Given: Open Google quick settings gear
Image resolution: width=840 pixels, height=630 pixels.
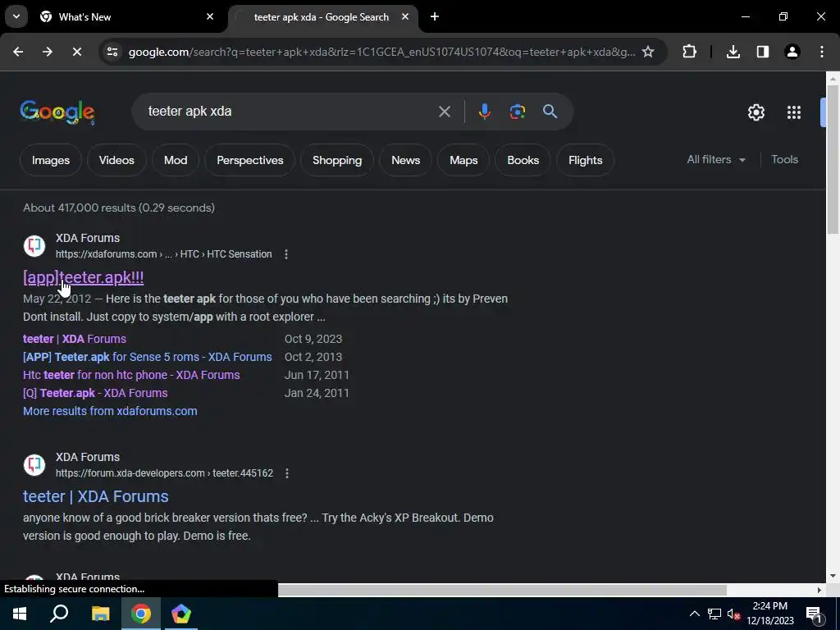Looking at the screenshot, I should (756, 112).
